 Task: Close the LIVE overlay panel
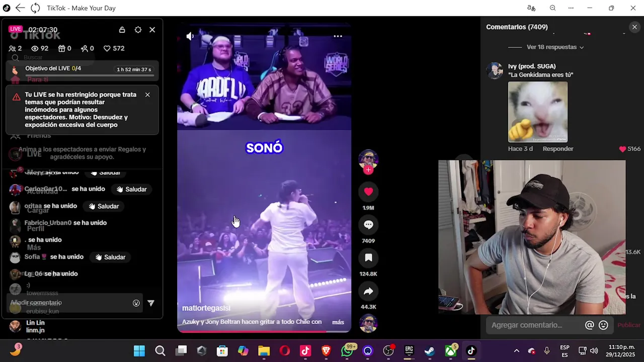click(x=152, y=30)
